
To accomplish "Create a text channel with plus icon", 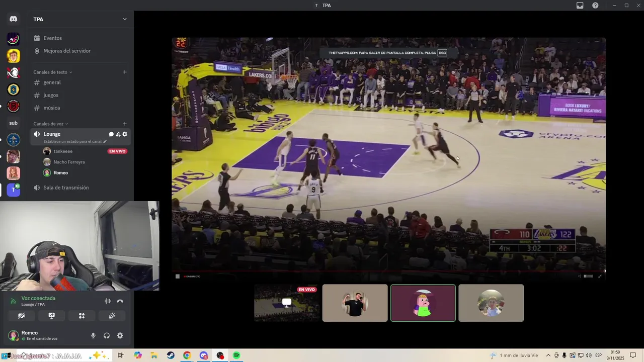I will pyautogui.click(x=125, y=72).
